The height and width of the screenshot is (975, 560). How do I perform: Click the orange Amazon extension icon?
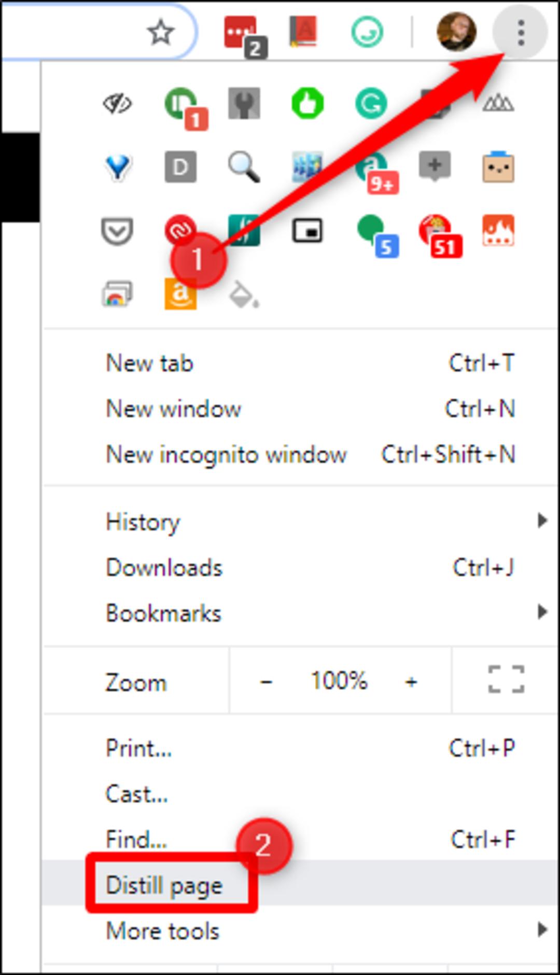(x=180, y=294)
